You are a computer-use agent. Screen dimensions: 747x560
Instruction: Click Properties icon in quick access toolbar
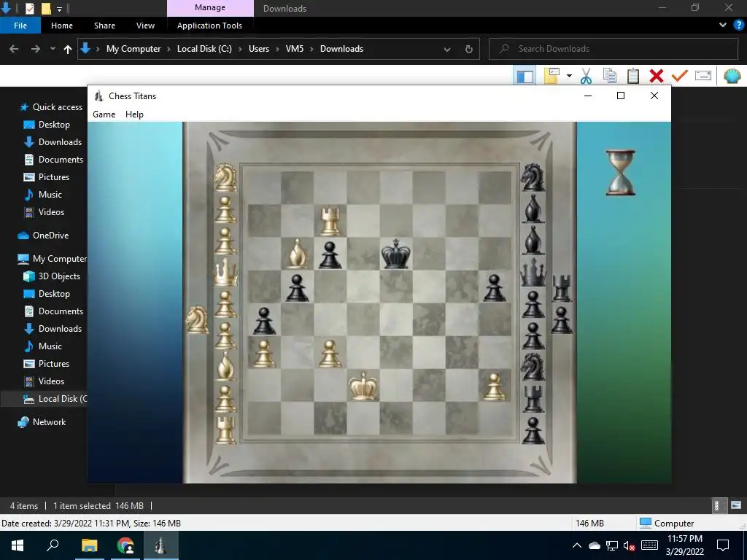point(29,9)
